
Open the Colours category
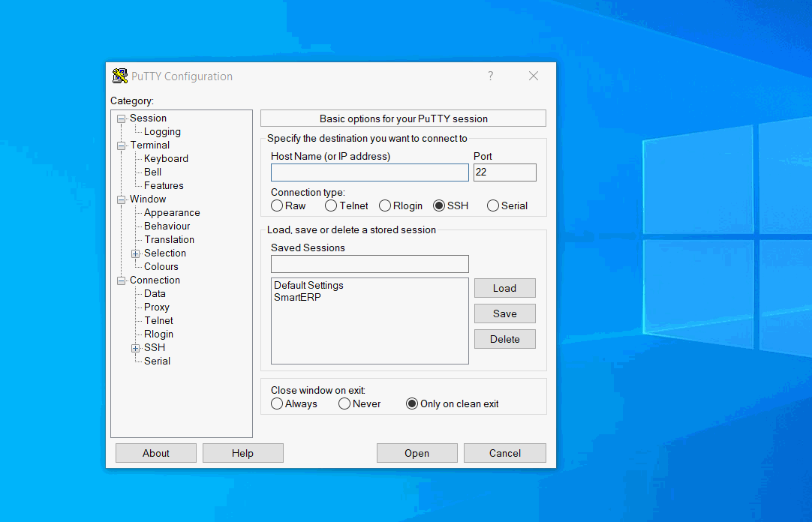click(161, 266)
